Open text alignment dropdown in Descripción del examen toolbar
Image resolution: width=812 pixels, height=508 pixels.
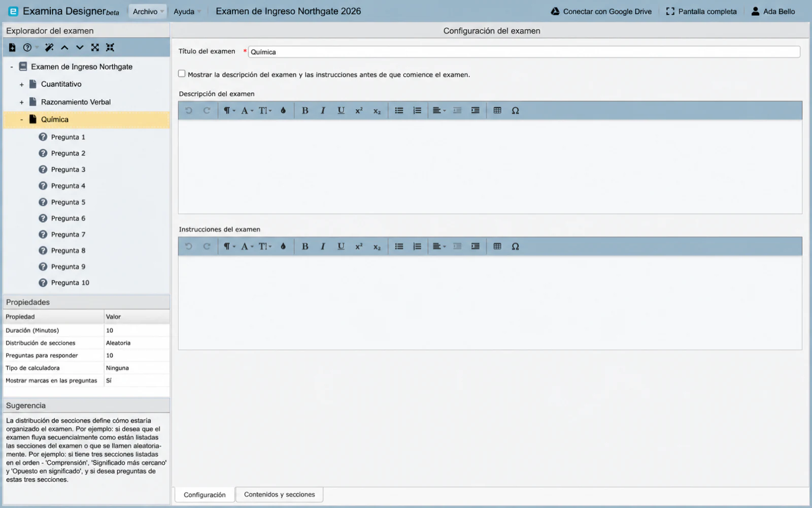click(x=439, y=110)
